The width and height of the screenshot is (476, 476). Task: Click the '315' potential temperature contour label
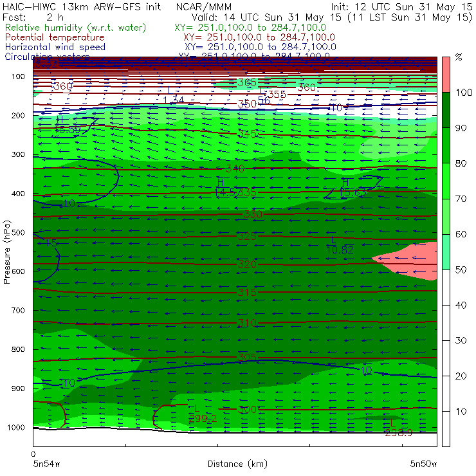click(247, 292)
